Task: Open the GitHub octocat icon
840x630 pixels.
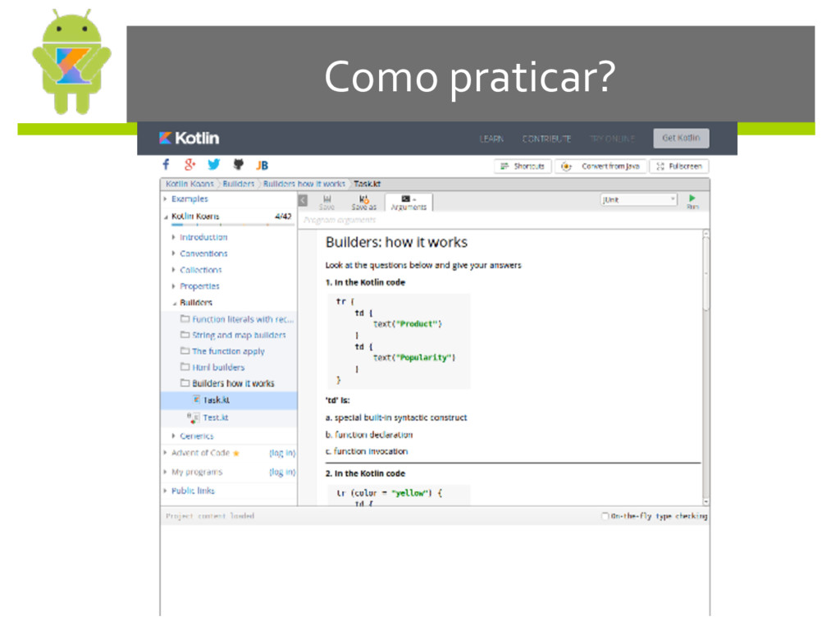Action: (x=239, y=164)
